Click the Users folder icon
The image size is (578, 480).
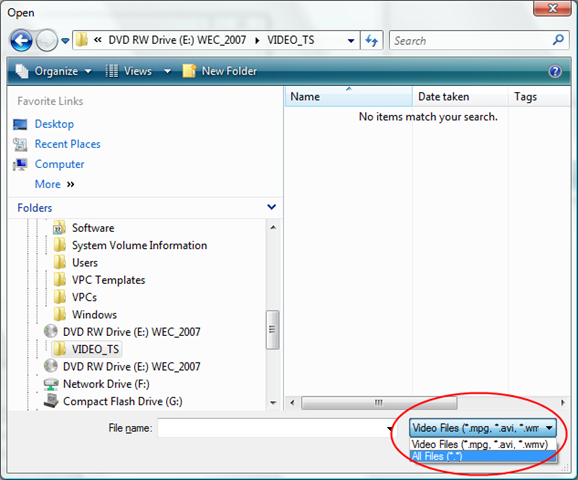(x=59, y=262)
